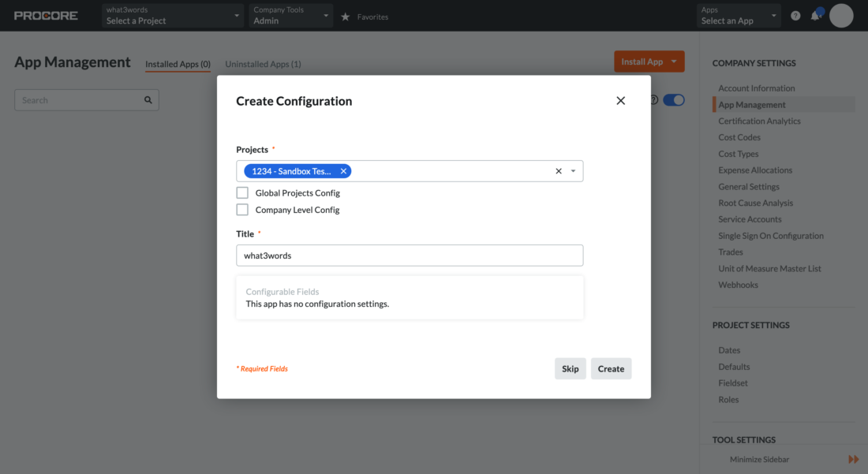Click the "Create Configuration" dialog title
Viewport: 868px width, 474px height.
(294, 101)
